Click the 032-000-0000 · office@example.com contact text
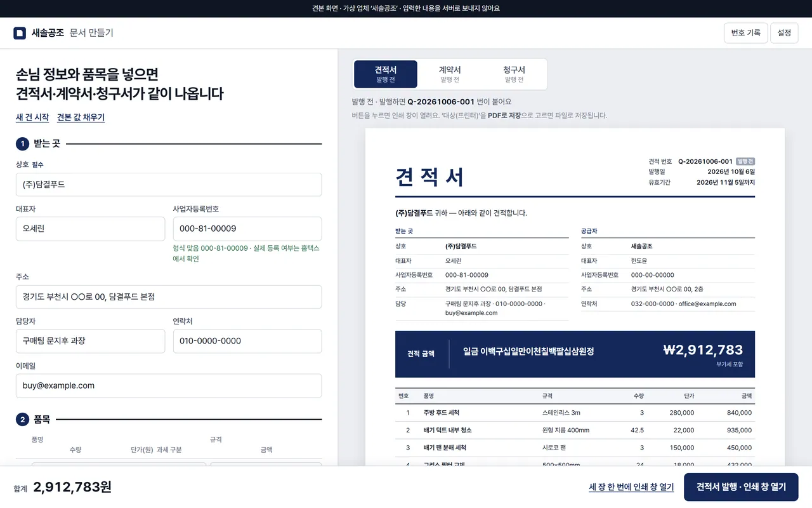Screen dimensions: 812x508 tap(684, 304)
